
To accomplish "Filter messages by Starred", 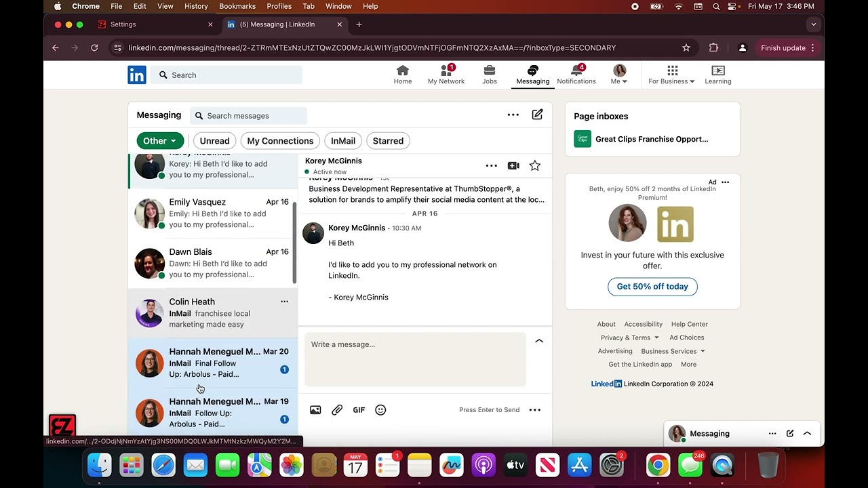I will click(x=388, y=141).
